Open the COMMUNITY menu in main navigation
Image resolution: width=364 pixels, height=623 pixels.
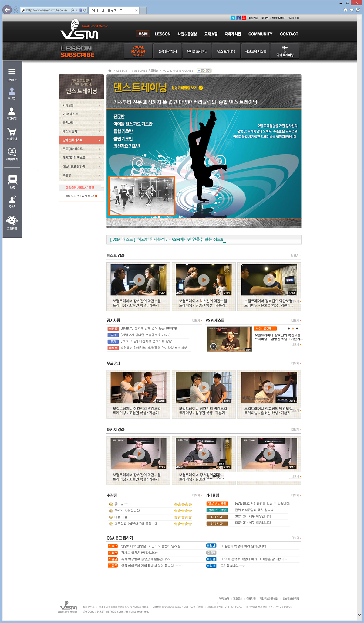point(260,34)
